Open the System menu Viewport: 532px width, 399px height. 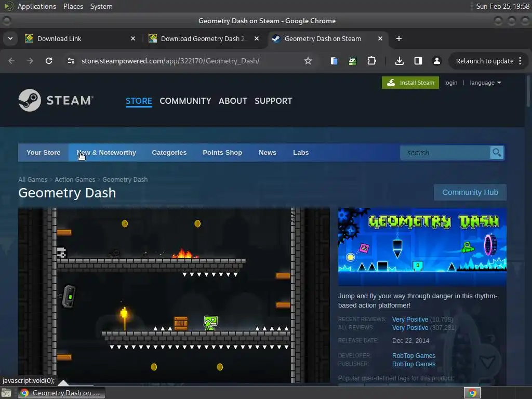101,6
